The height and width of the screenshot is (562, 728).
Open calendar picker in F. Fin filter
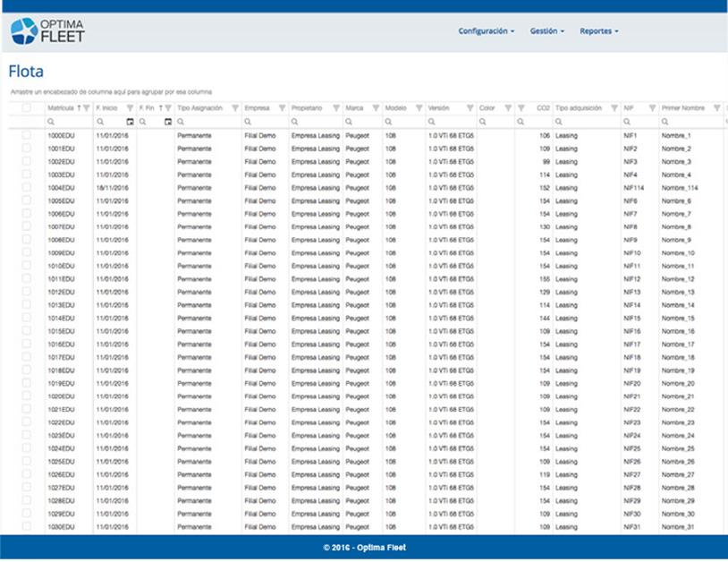click(167, 122)
